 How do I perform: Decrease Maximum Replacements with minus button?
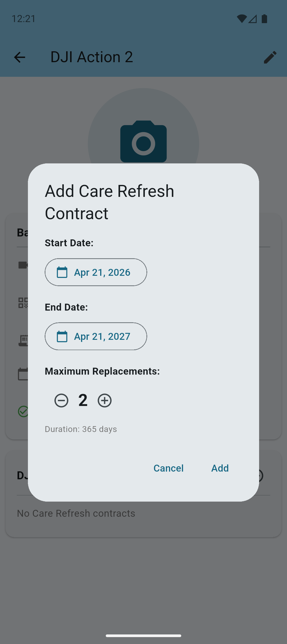[x=61, y=400]
